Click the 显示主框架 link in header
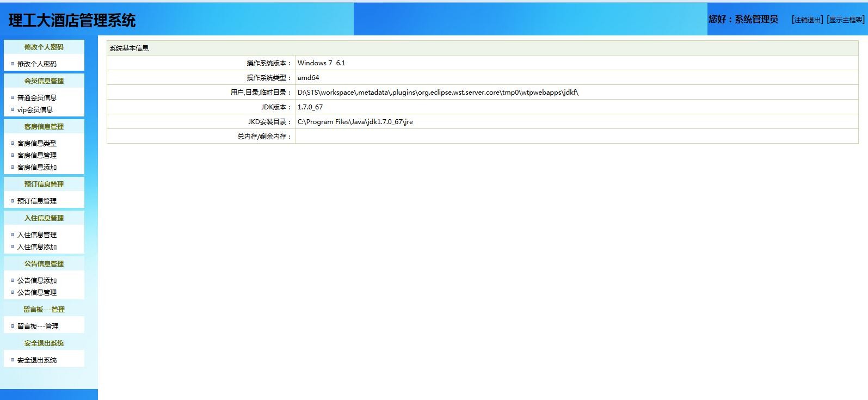This screenshot has height=400, width=868. pos(846,20)
